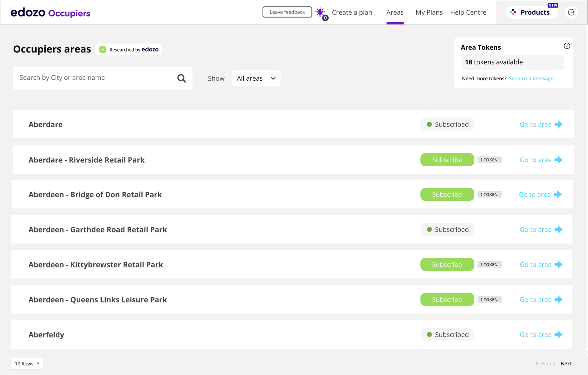588x375 pixels.
Task: Subscribe to Aberdeen - Kittybrewster Retail Park
Action: [447, 264]
